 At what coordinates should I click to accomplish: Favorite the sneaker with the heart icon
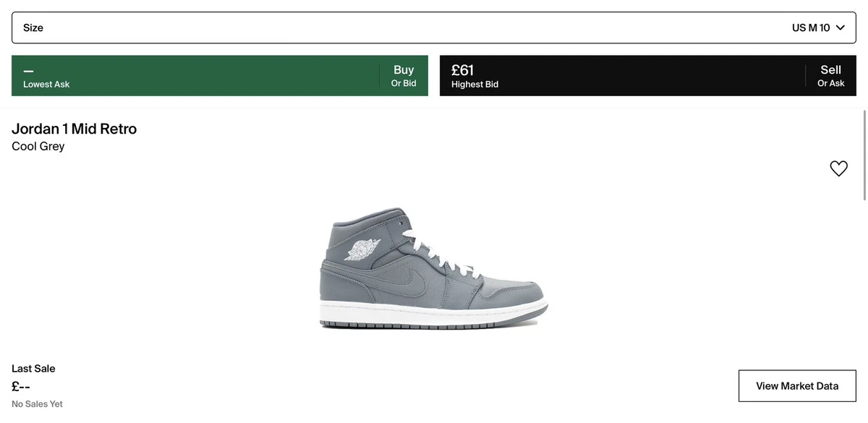click(x=838, y=168)
